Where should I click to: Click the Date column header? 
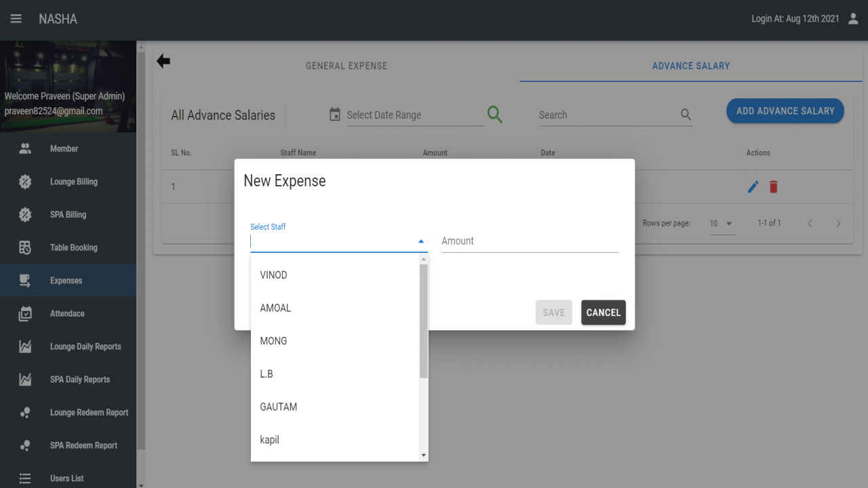click(x=548, y=153)
